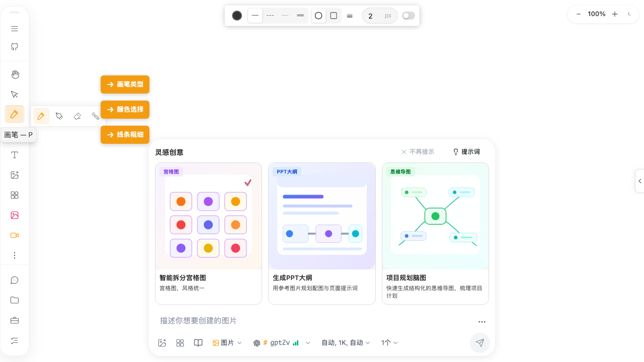Open the folder icon in the sidebar
The image size is (644, 362).
pos(15,300)
